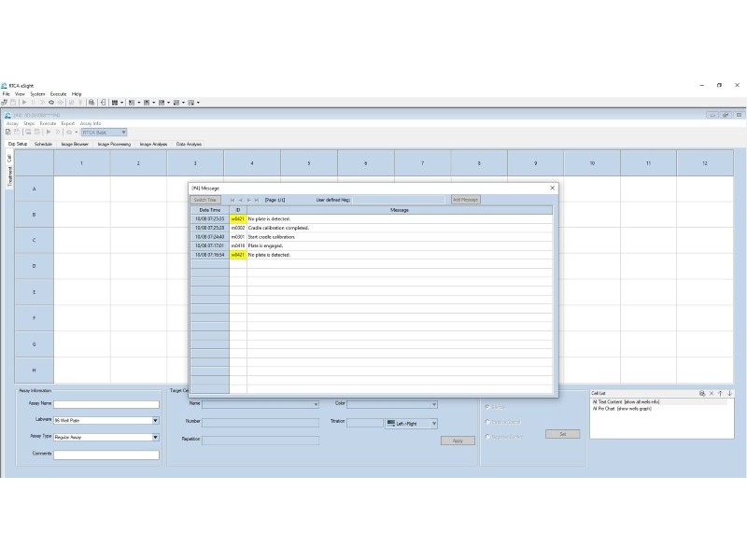Go to previous page of messages

click(241, 200)
